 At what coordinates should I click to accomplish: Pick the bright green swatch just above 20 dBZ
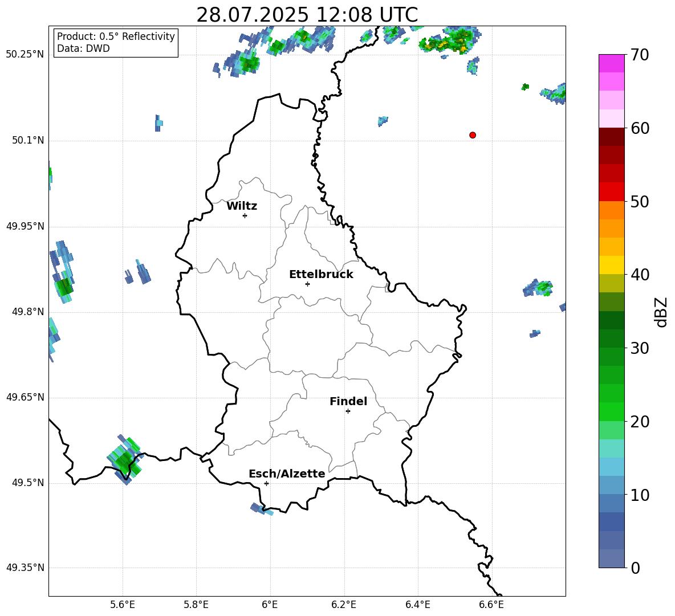[x=611, y=411]
